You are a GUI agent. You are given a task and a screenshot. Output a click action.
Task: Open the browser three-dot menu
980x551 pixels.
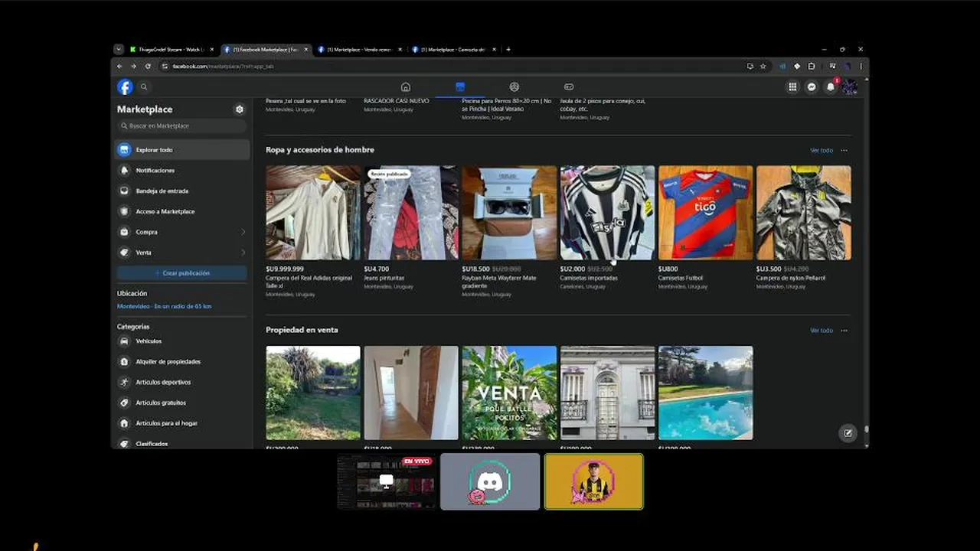click(x=861, y=67)
